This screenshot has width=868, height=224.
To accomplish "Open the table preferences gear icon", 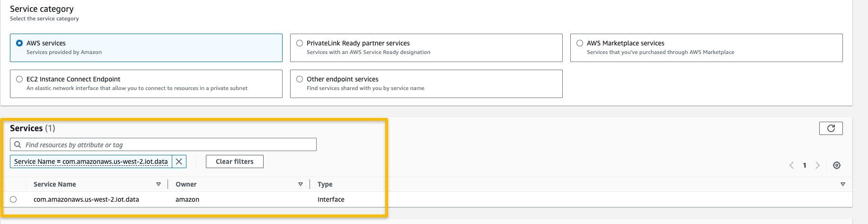I will pos(837,165).
